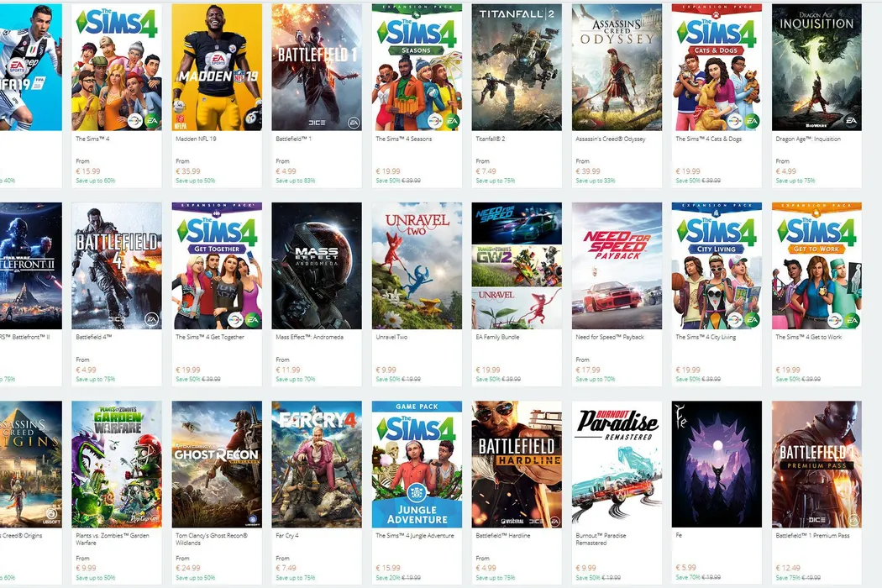Viewport: 882px width, 588px height.
Task: Open the Mass Effect Andromeda cover
Action: [x=317, y=266]
